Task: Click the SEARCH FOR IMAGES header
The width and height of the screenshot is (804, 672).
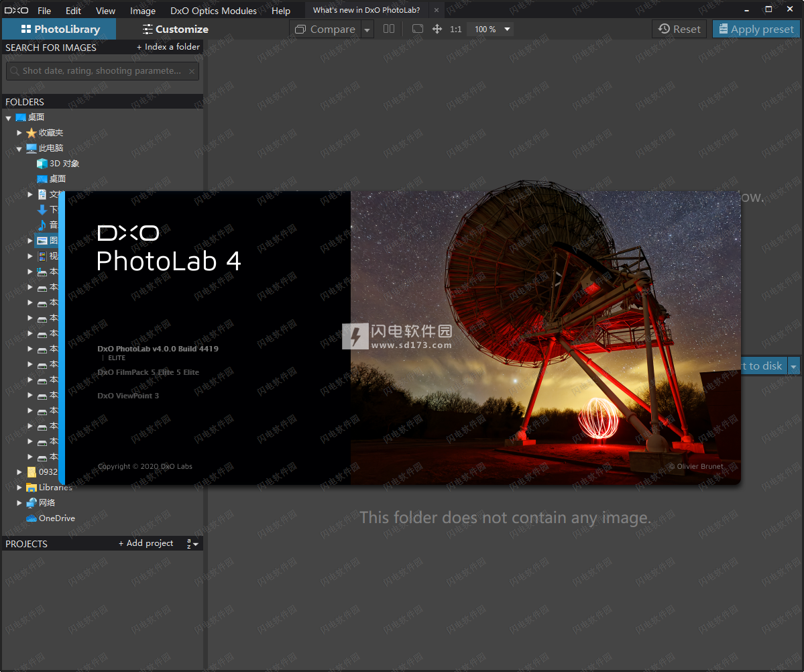Action: (51, 47)
